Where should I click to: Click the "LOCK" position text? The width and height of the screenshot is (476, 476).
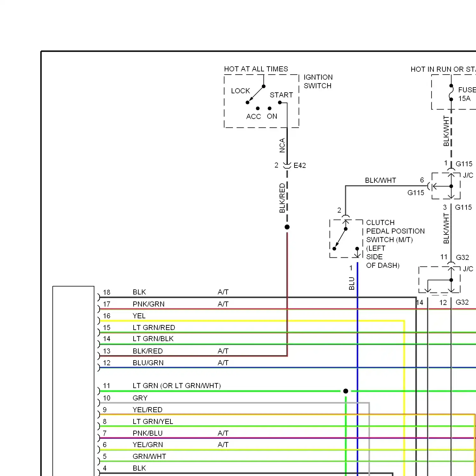pos(241,91)
